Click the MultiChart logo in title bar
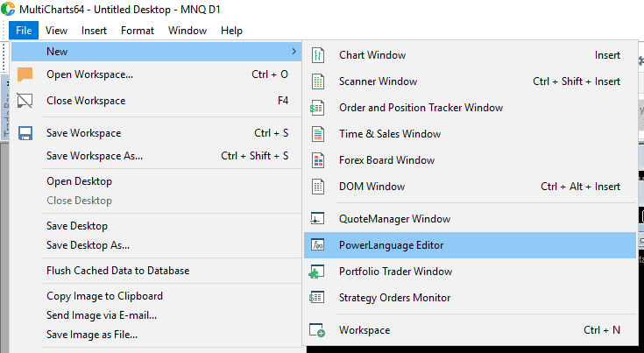This screenshot has height=353, width=644. (8, 9)
